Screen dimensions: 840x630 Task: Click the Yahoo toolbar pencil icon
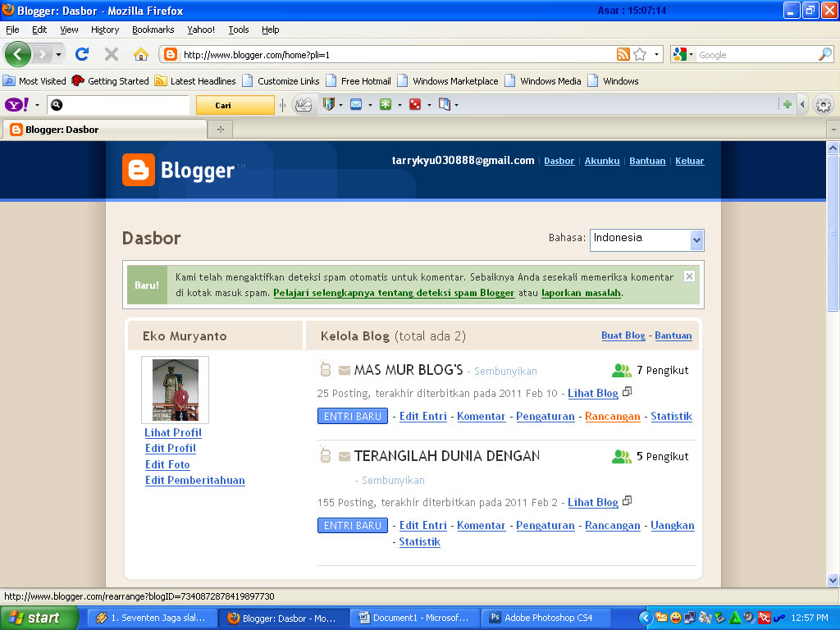tap(304, 104)
